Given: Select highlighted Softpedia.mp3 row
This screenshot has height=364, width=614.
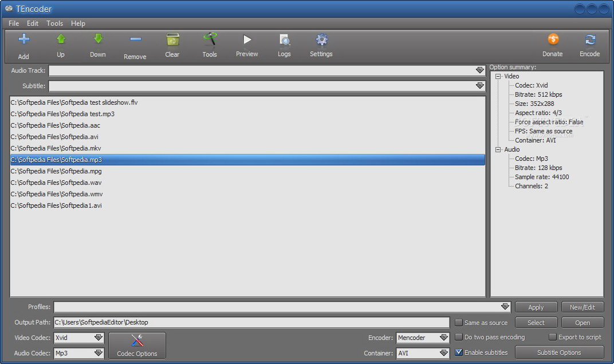Looking at the screenshot, I should tap(247, 160).
